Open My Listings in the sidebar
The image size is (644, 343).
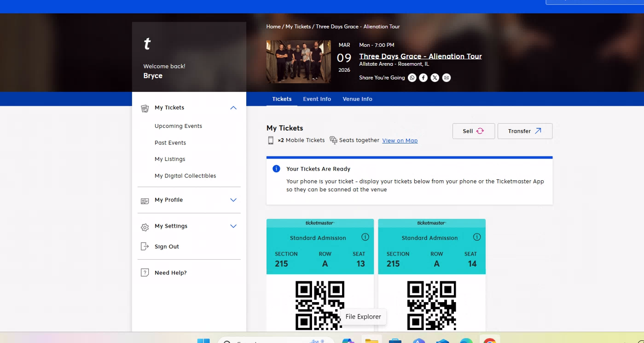170,159
